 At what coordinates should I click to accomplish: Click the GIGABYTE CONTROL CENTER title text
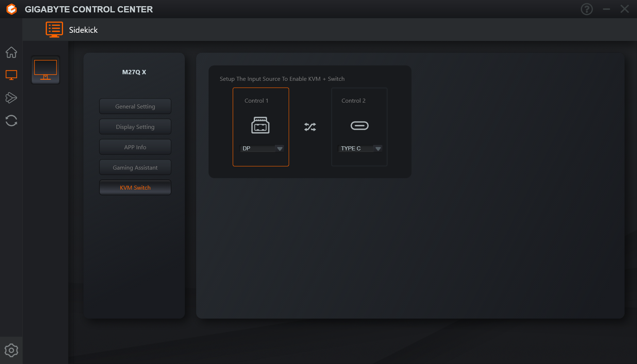pos(89,9)
